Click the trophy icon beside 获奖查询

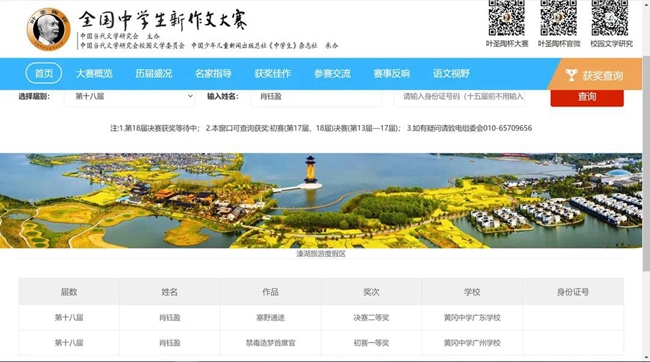tap(571, 75)
